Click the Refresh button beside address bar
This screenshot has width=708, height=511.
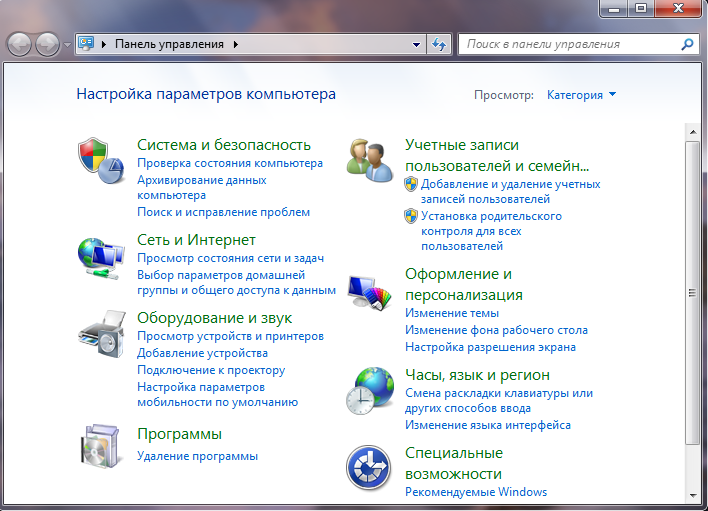point(439,44)
